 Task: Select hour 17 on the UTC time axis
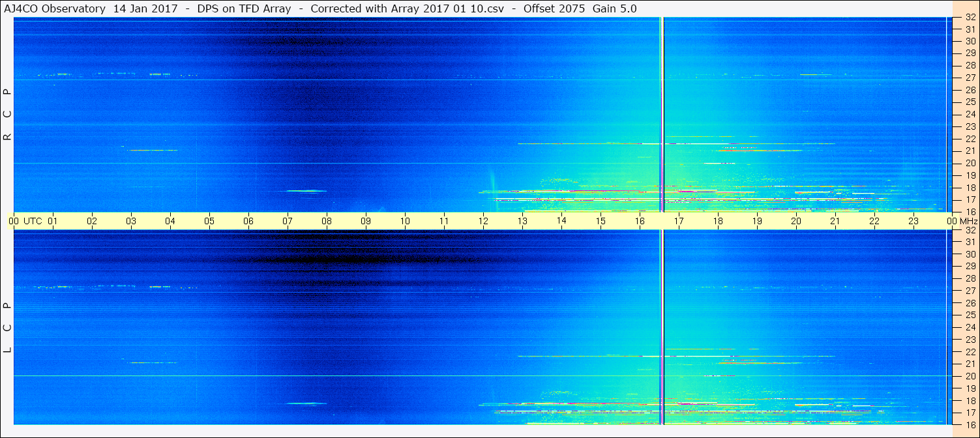[679, 221]
